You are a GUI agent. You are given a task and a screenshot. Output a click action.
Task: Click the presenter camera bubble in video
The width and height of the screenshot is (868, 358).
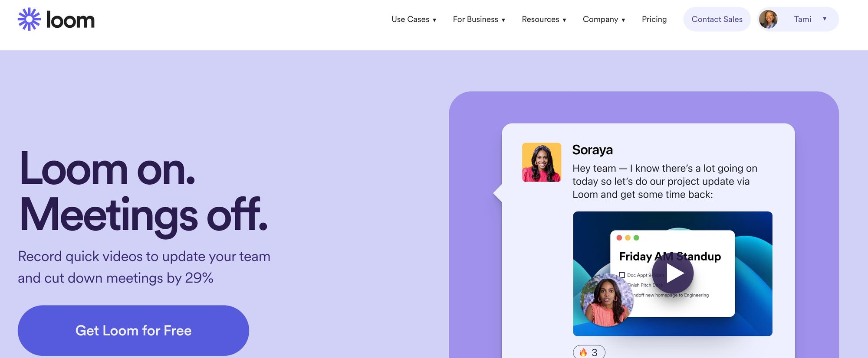pos(607,300)
